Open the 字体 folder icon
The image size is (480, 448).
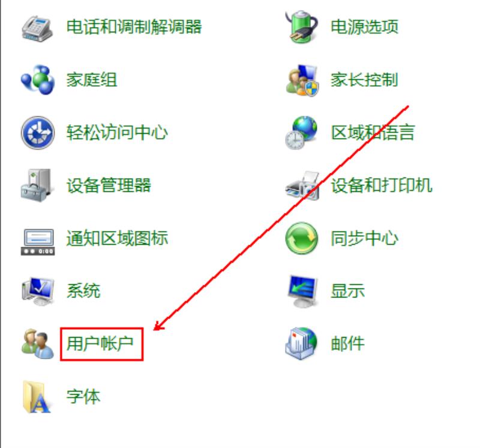pos(36,397)
